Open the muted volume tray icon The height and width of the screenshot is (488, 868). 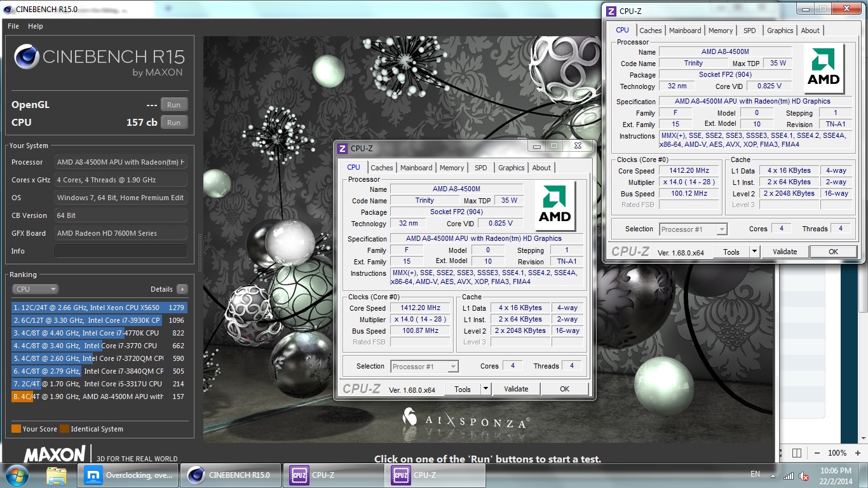click(x=804, y=475)
